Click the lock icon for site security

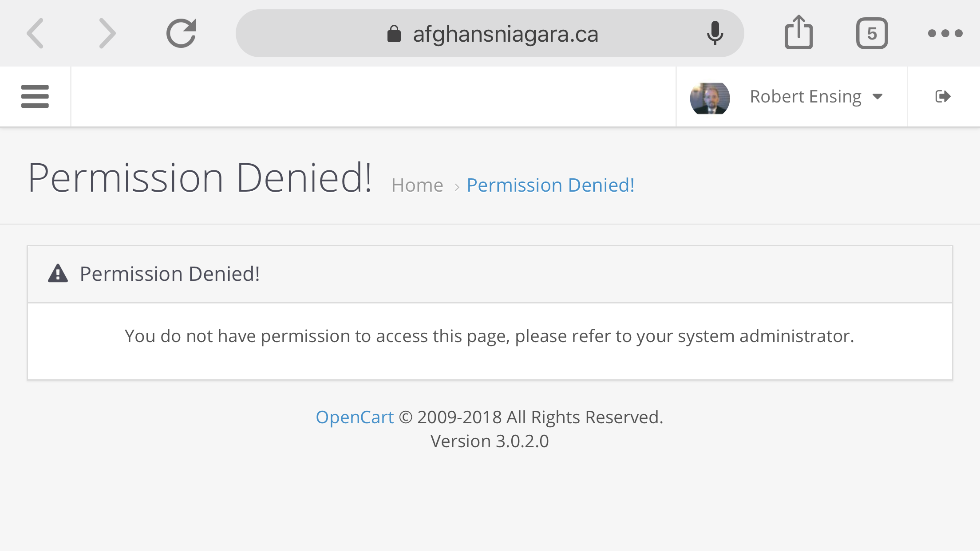click(x=394, y=34)
